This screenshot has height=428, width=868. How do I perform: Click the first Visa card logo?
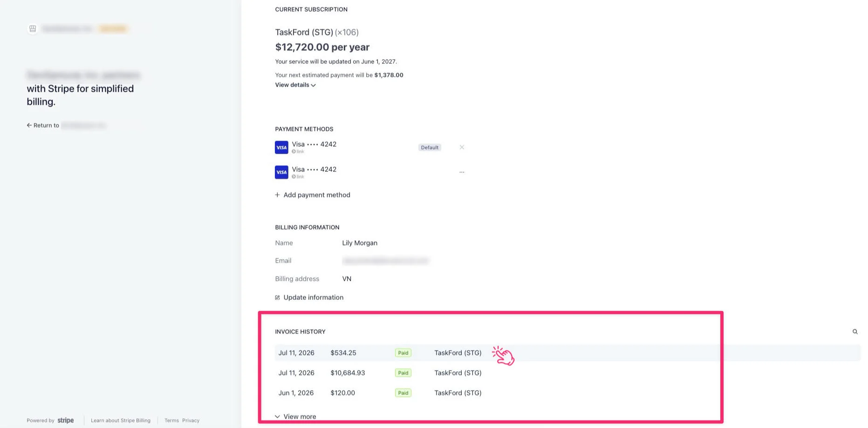(281, 147)
